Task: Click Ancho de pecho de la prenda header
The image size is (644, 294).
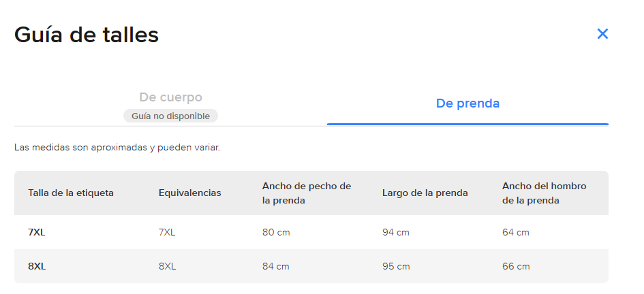Action: (x=306, y=193)
